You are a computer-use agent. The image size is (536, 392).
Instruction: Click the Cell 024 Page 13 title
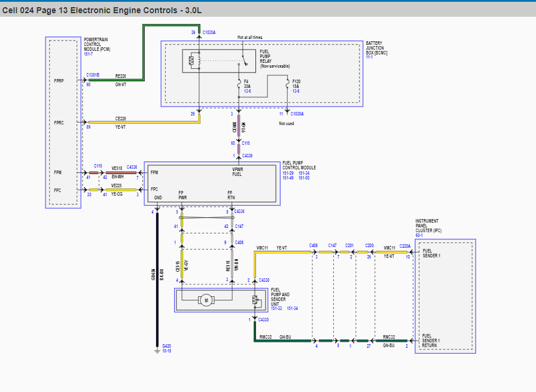click(x=102, y=10)
